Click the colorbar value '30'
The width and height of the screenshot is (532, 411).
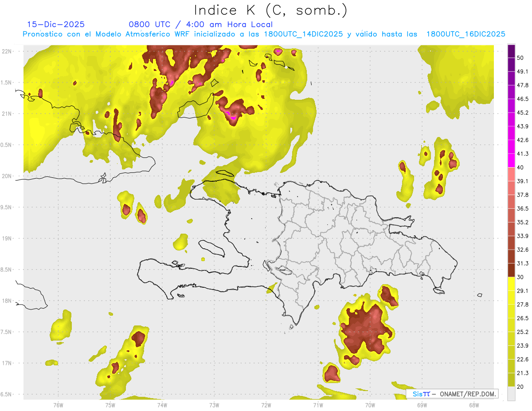tap(521, 277)
